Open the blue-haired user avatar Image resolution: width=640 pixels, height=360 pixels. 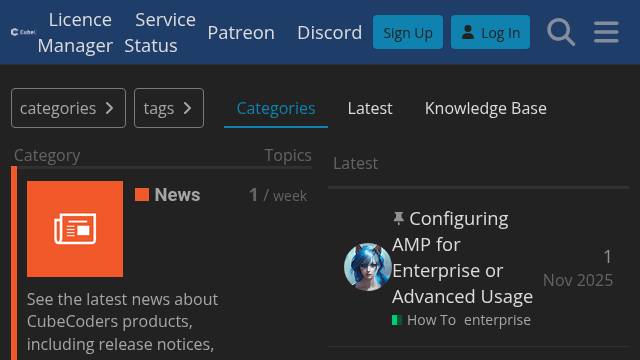[x=367, y=267]
